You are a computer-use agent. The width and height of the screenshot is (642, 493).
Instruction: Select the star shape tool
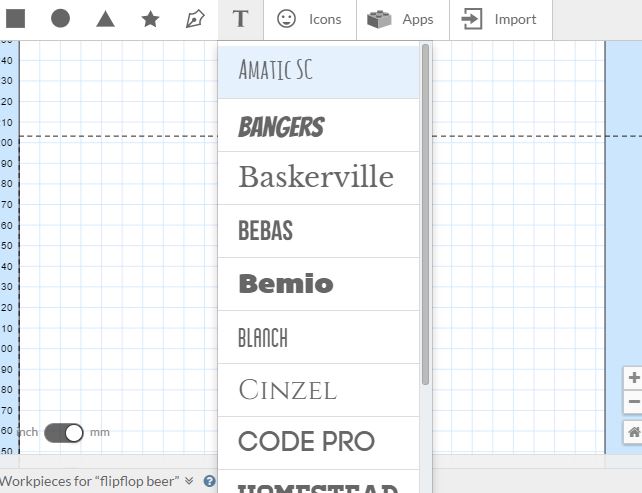150,19
